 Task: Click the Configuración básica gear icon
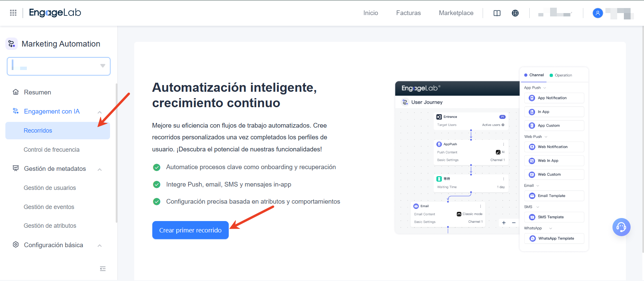[x=15, y=245]
